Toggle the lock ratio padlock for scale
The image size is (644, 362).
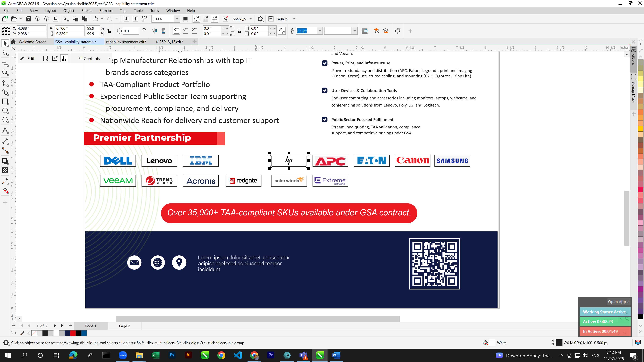tap(109, 31)
